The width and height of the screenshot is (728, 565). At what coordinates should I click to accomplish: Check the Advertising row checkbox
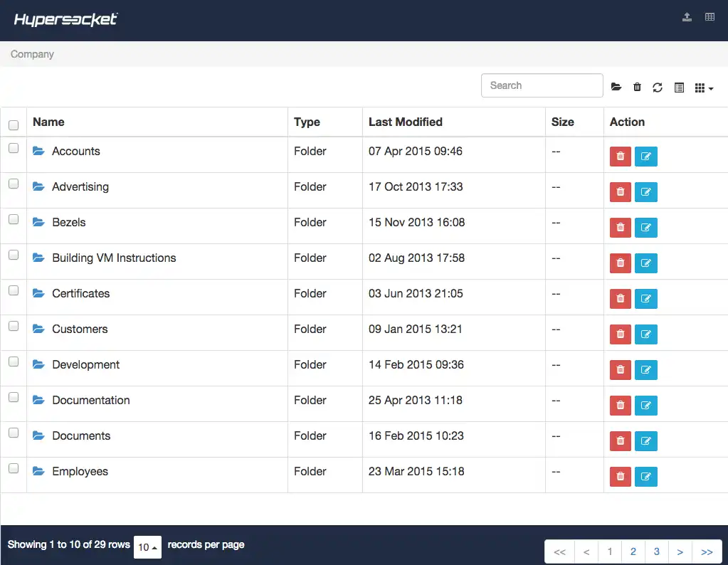click(14, 184)
